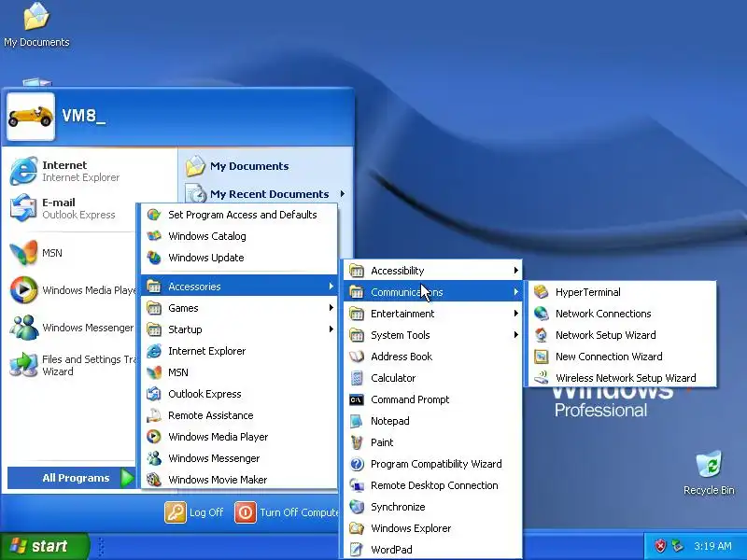Select the Entertainment folder menu entry
The image size is (747, 560).
click(432, 314)
